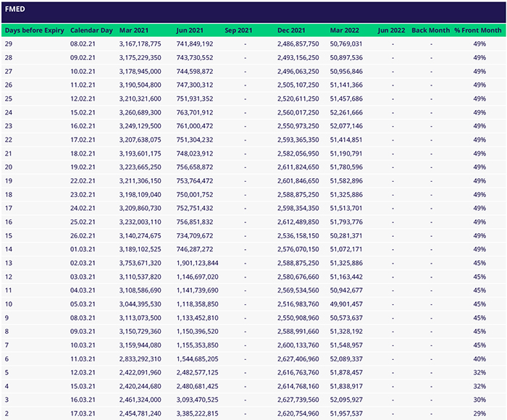Select the Mar 2022 column header
The width and height of the screenshot is (507, 420).
345,31
